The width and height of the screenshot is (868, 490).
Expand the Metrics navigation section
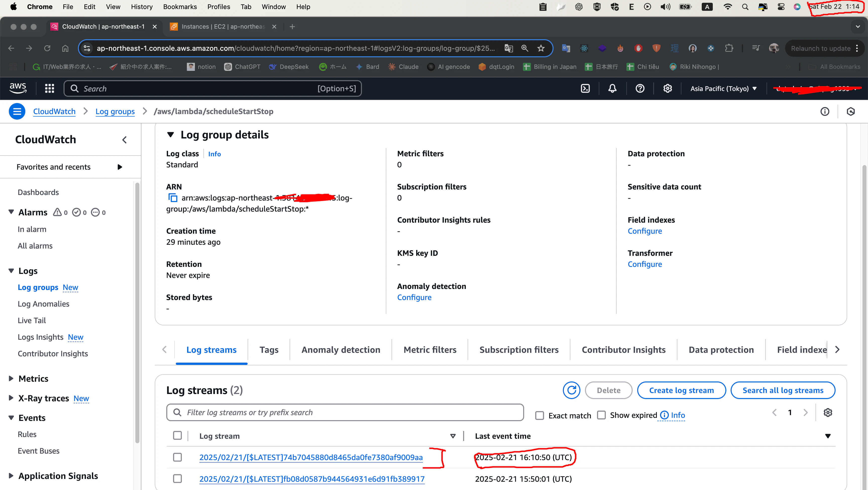[11, 378]
